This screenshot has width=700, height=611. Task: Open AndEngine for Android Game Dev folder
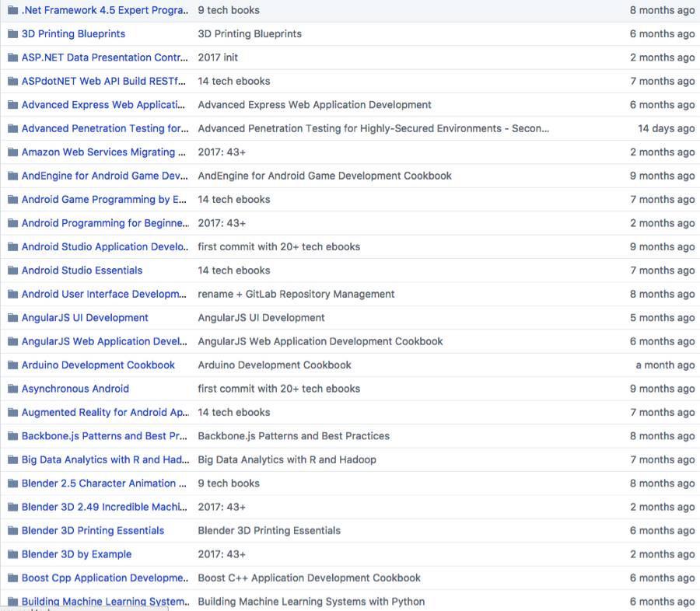[x=104, y=176]
